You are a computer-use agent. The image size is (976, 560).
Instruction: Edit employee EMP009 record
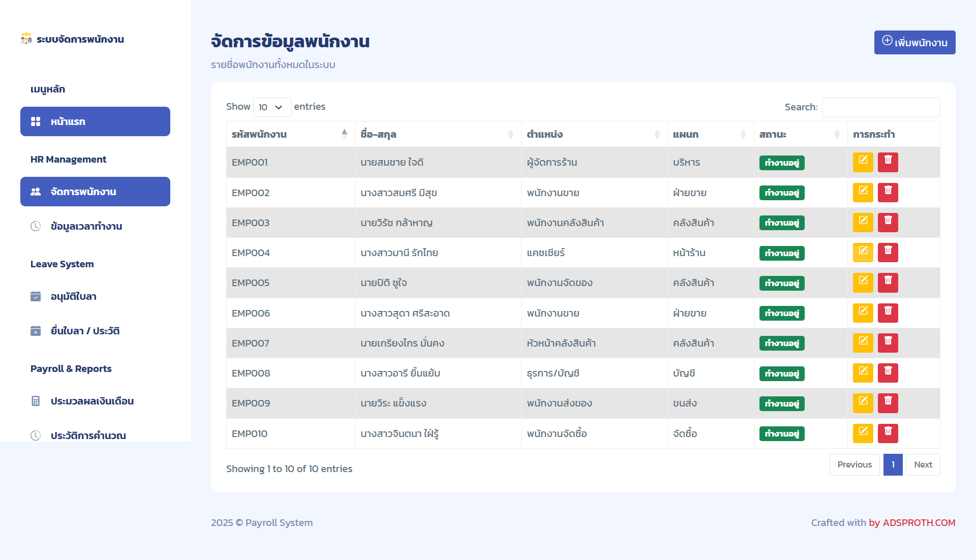(863, 403)
